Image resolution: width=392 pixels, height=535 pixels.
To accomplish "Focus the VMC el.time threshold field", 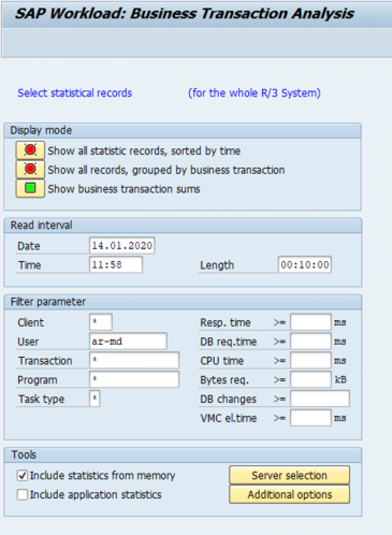I will [310, 418].
